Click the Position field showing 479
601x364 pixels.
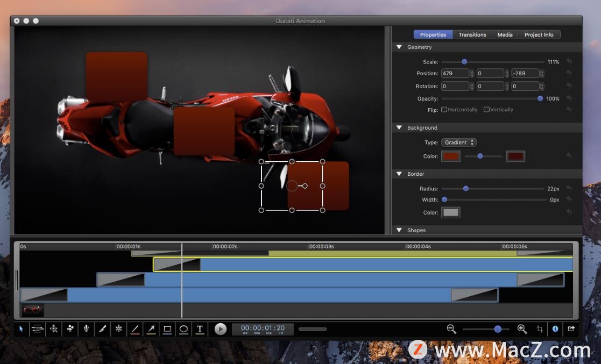click(455, 73)
